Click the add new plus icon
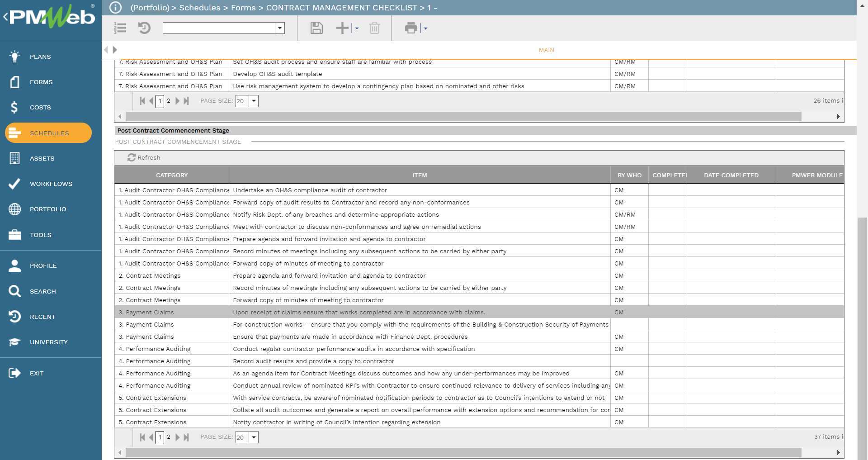868x460 pixels. click(x=343, y=28)
